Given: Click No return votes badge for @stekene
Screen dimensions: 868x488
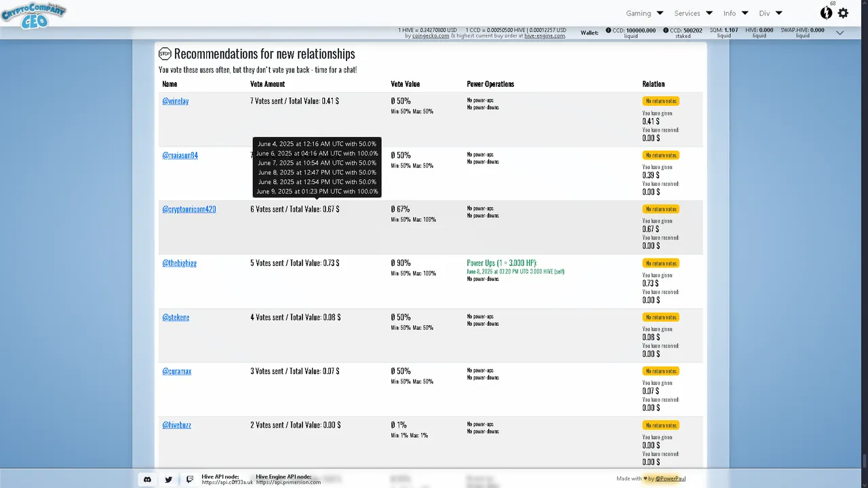Looking at the screenshot, I should tap(660, 317).
